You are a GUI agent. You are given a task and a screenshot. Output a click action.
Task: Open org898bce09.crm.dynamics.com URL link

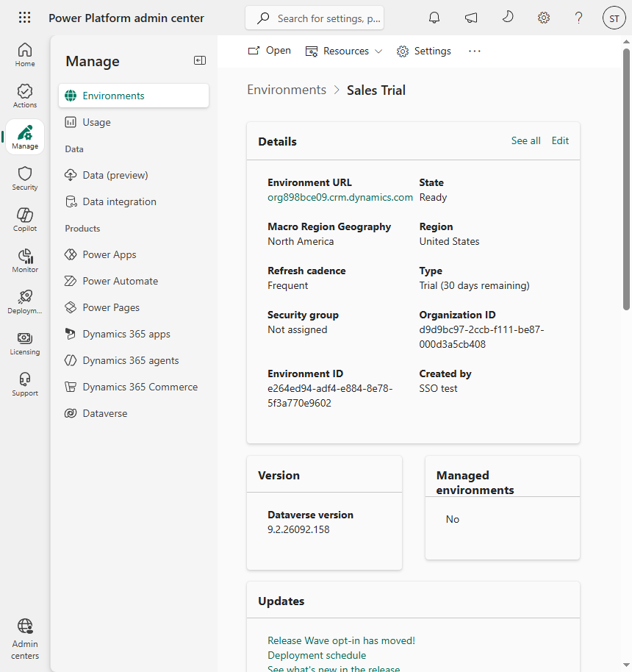click(x=340, y=197)
